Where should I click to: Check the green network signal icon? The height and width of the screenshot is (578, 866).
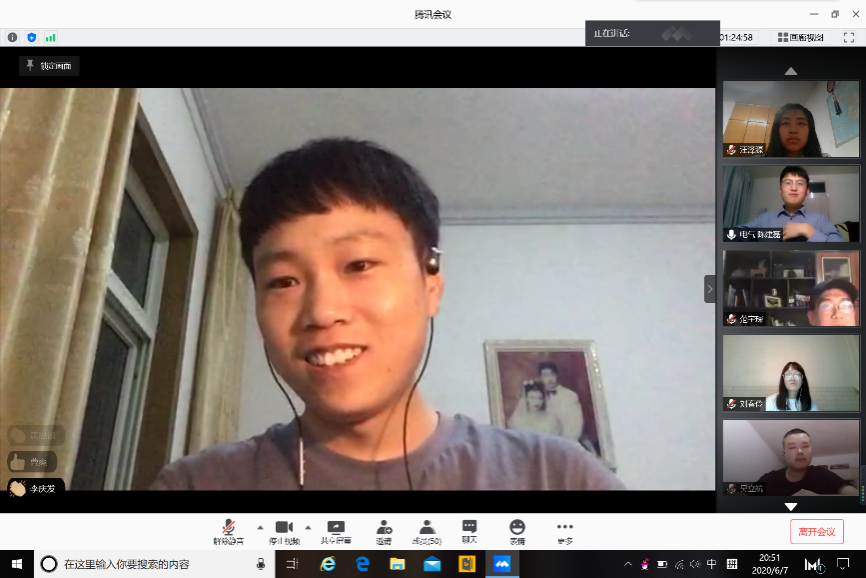click(x=50, y=38)
